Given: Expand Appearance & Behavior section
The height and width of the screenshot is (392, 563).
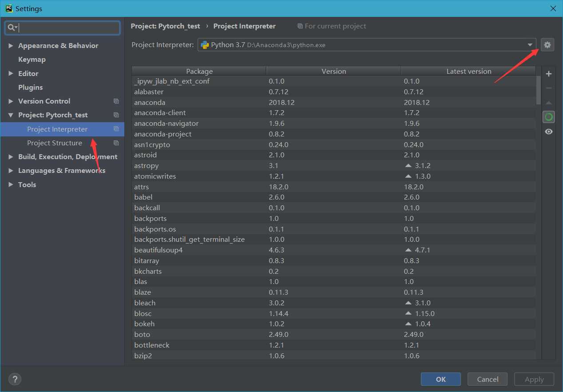Looking at the screenshot, I should coord(11,46).
